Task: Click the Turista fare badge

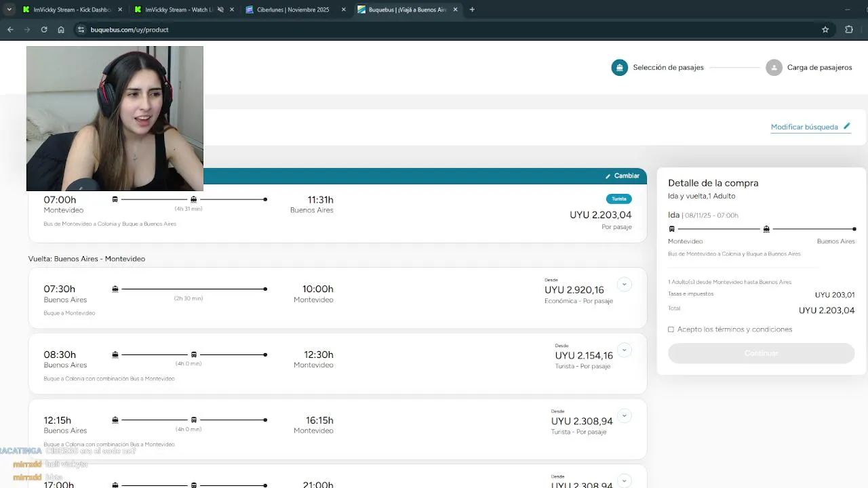Action: pyautogui.click(x=619, y=199)
